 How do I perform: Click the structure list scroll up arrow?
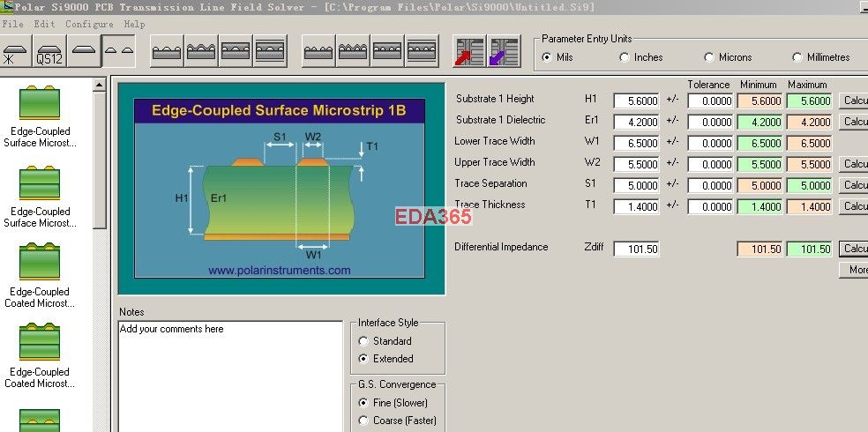100,85
